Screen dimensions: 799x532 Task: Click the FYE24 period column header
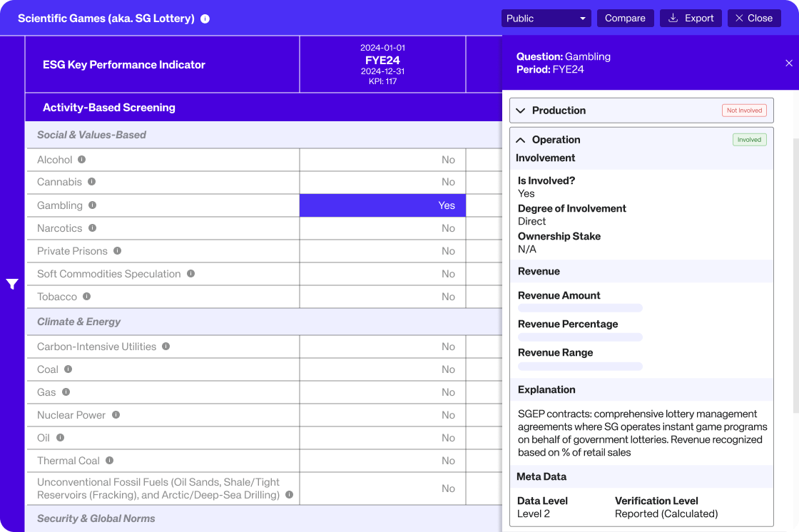tap(382, 64)
